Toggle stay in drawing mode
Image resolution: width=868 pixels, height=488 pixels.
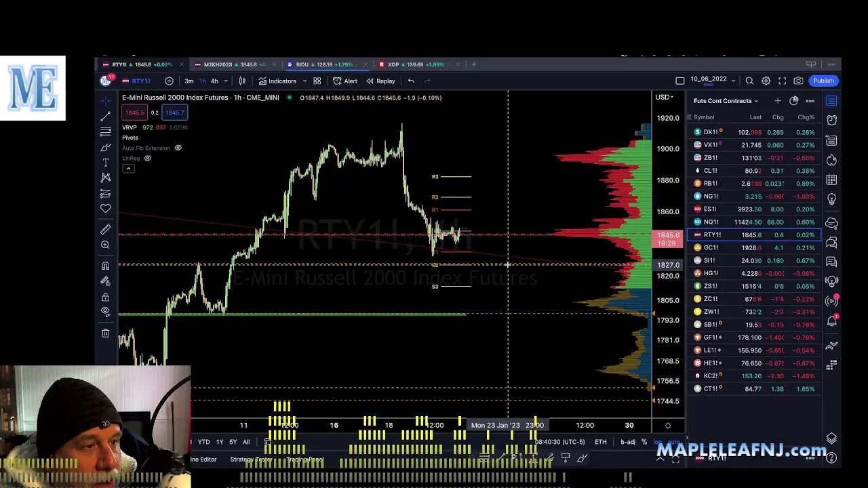(x=106, y=281)
